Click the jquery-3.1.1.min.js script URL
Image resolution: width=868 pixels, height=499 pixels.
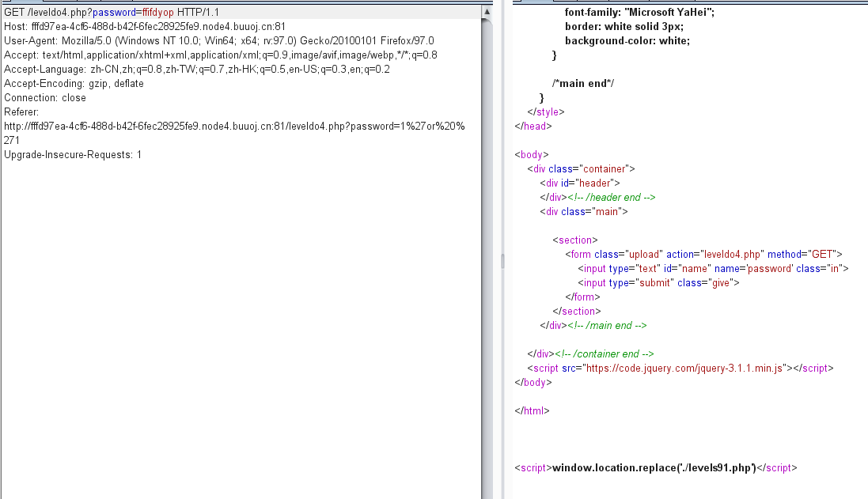[x=684, y=369]
